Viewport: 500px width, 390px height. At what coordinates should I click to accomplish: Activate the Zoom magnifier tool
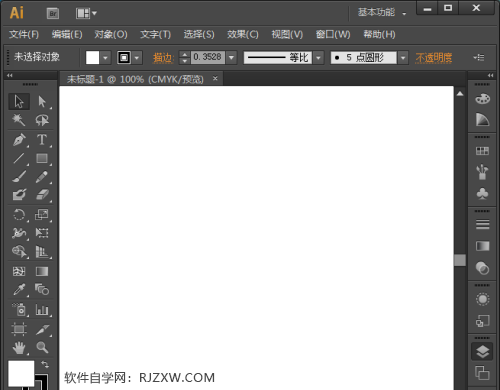(42, 348)
